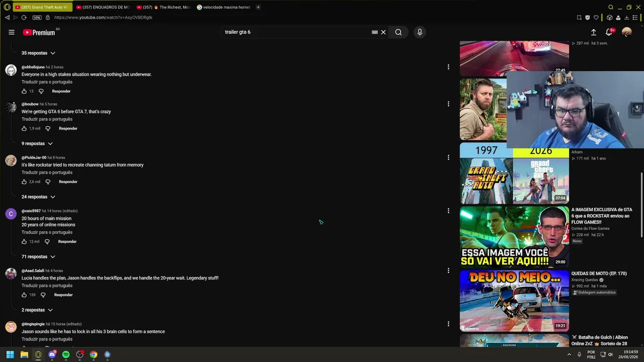Open Cortes do Flow Games channel
Viewport: 644px width, 362px height.
590,229
